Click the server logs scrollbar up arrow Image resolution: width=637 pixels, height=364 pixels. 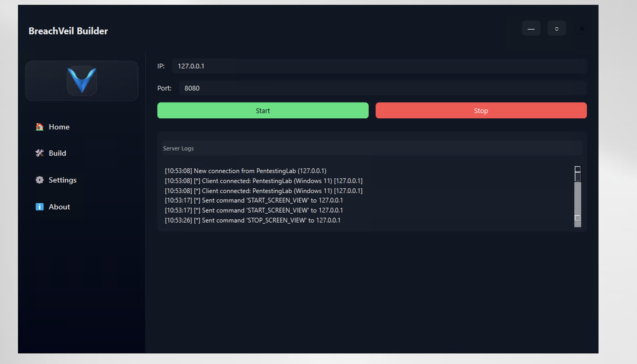pyautogui.click(x=578, y=169)
